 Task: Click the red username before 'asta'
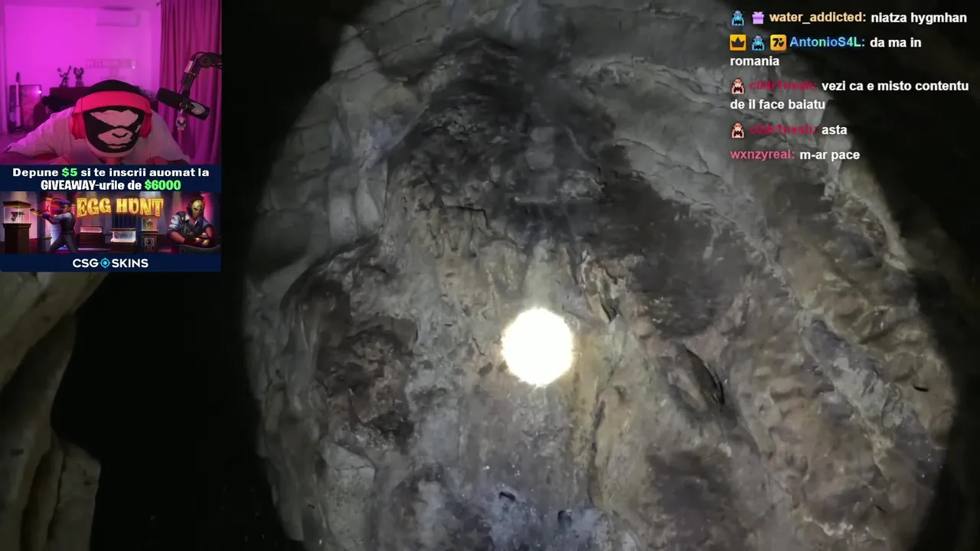coord(783,130)
